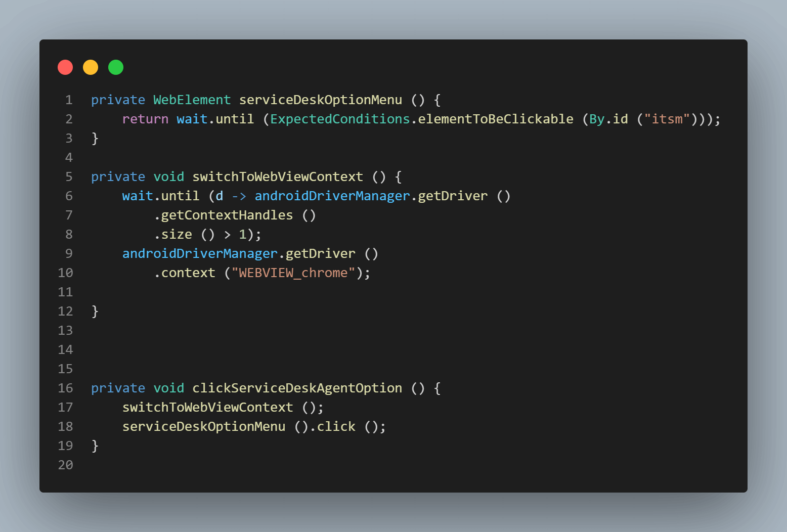Click the "itsm" string literal
787x532 pixels.
tap(667, 119)
